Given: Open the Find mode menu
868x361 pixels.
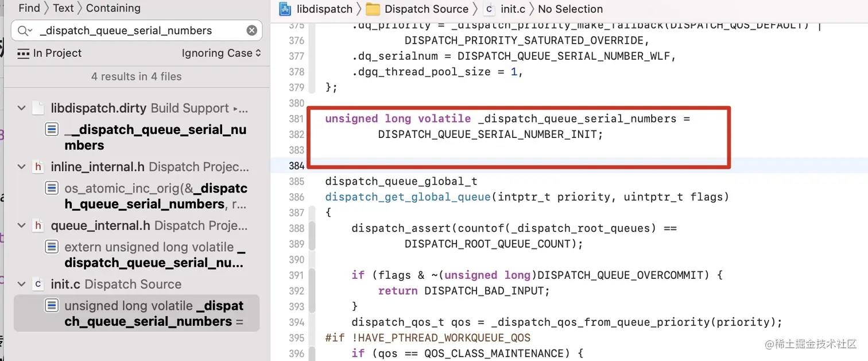Looking at the screenshot, I should (x=29, y=7).
